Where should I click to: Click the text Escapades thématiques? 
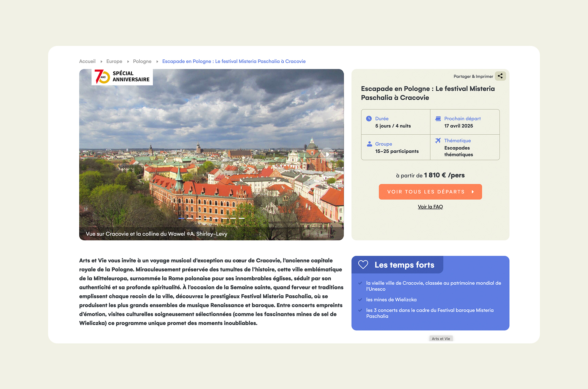(458, 151)
